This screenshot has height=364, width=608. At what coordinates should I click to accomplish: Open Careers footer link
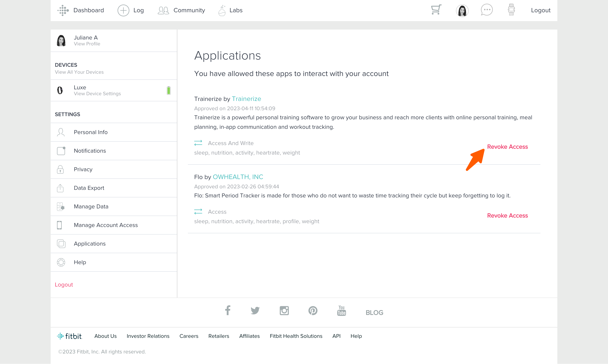[x=189, y=336]
